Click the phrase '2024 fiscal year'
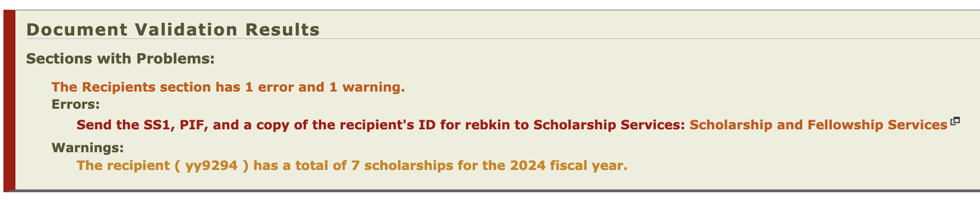The width and height of the screenshot is (980, 206). pos(568,166)
